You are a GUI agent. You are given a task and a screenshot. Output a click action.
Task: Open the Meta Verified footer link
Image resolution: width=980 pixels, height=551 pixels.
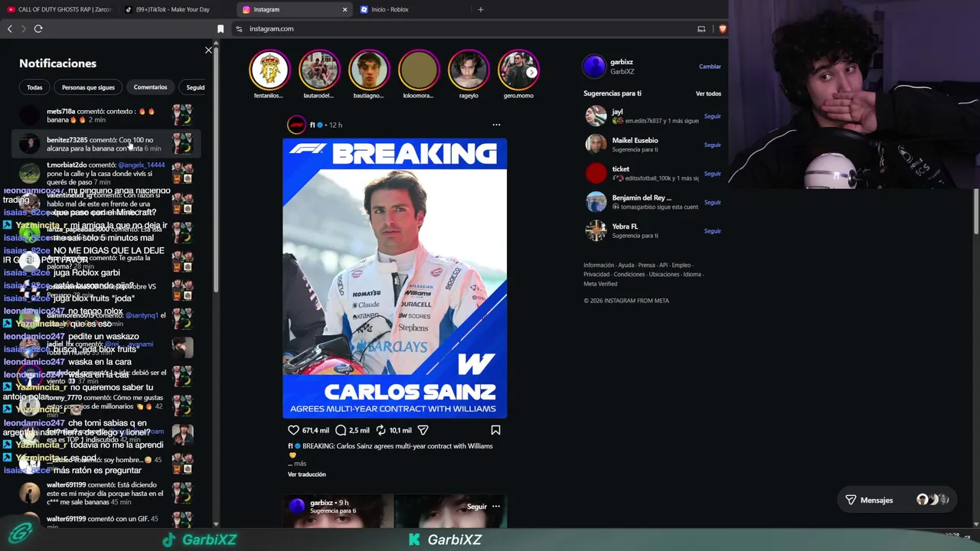[x=600, y=284]
